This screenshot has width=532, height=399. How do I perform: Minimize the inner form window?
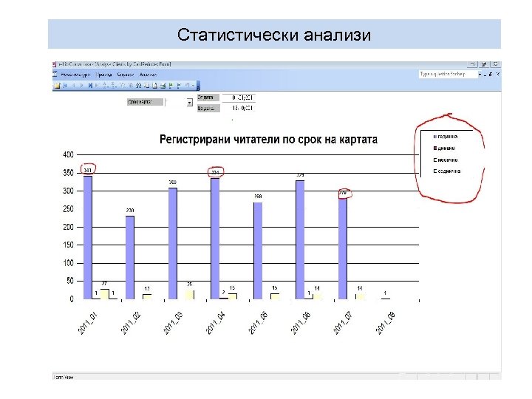[x=485, y=75]
